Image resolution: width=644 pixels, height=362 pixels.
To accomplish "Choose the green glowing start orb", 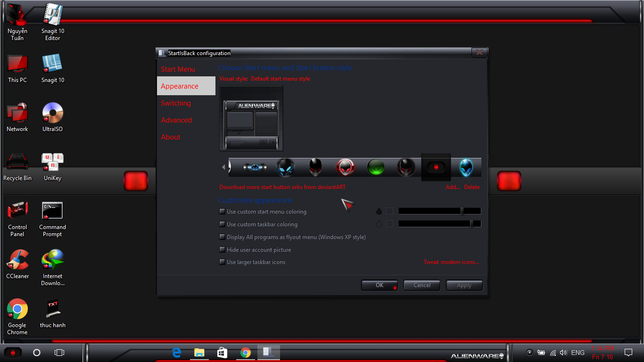I will click(376, 167).
